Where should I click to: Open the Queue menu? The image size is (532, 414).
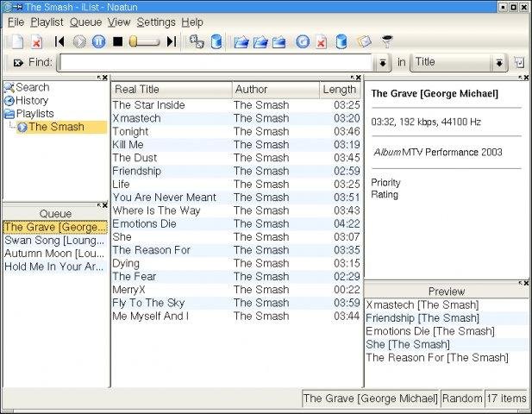coord(86,22)
